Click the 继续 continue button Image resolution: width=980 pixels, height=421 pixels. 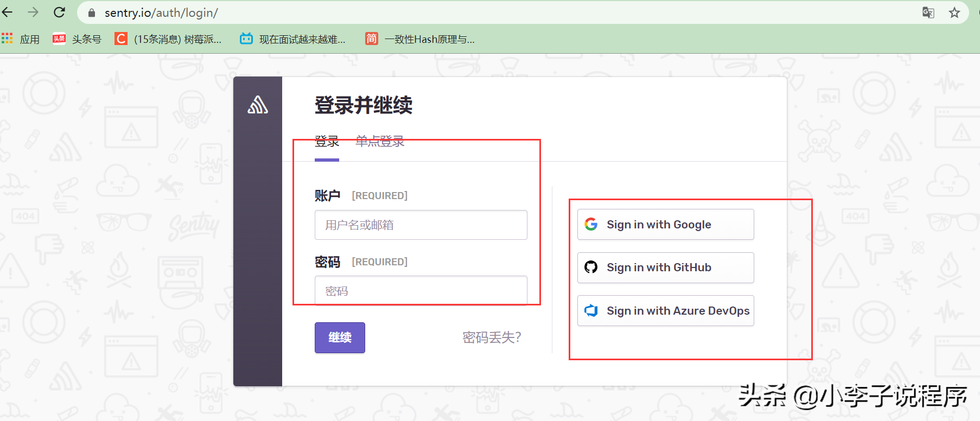340,337
